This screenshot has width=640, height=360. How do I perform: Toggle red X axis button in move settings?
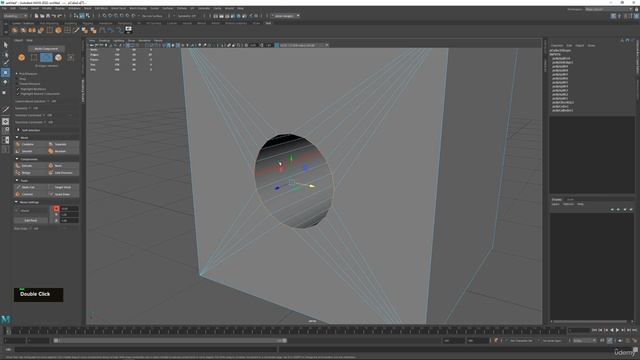coord(56,209)
